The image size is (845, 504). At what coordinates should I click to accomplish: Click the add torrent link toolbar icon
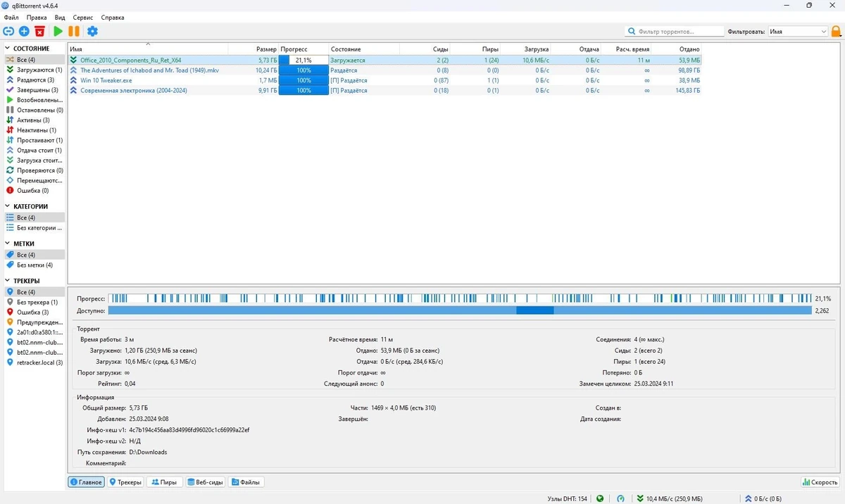pos(8,31)
